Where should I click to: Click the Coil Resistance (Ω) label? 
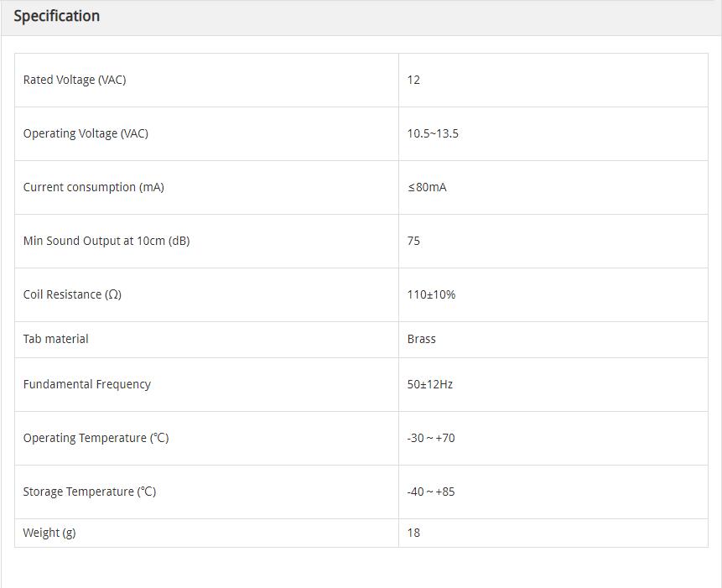point(72,294)
